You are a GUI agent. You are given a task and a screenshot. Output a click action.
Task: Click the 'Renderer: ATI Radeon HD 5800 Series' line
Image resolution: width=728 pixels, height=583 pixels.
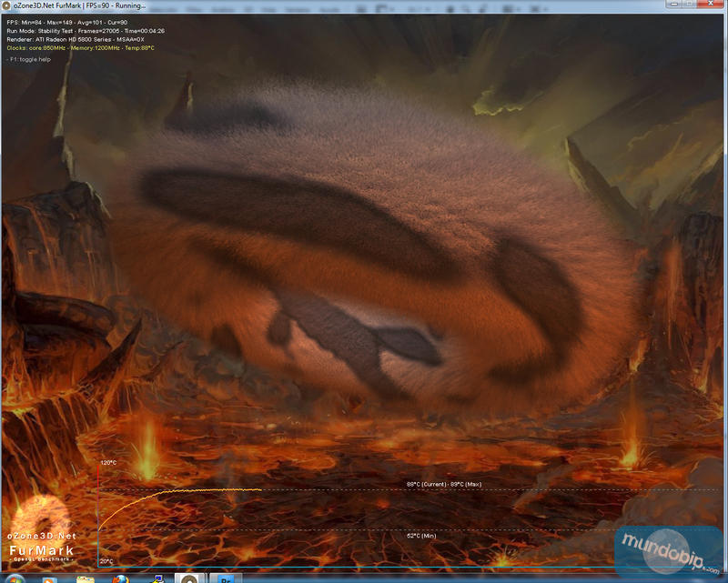click(x=76, y=39)
